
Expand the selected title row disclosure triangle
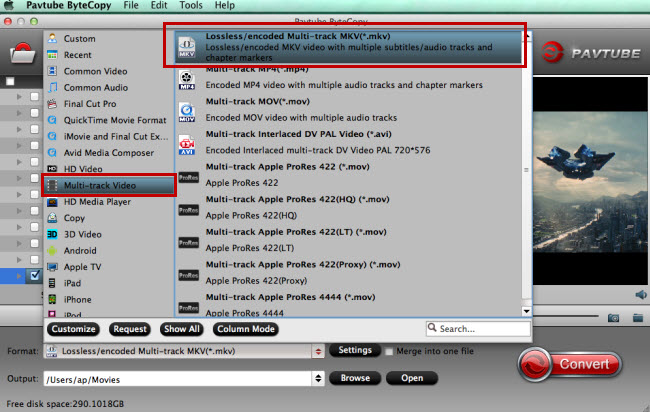point(19,276)
